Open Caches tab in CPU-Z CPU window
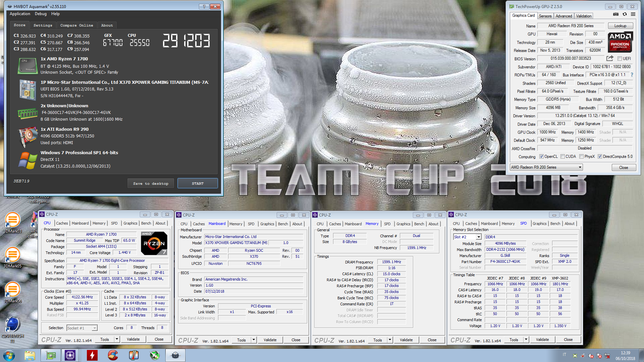The height and width of the screenshot is (362, 644). (x=62, y=223)
